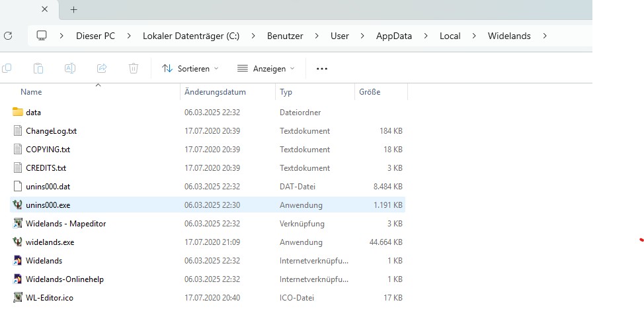
Task: Click the text file icon of ChangeLog.txt
Action: click(x=18, y=130)
